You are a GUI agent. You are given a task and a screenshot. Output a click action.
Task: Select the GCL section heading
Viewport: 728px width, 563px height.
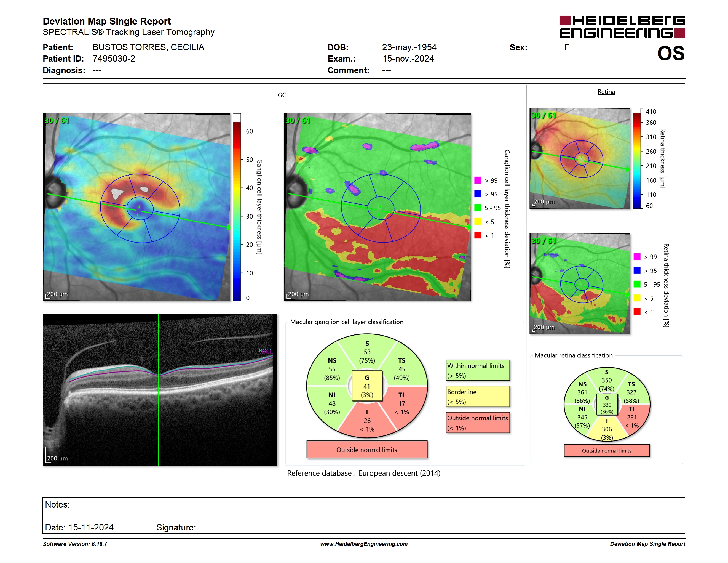point(283,95)
